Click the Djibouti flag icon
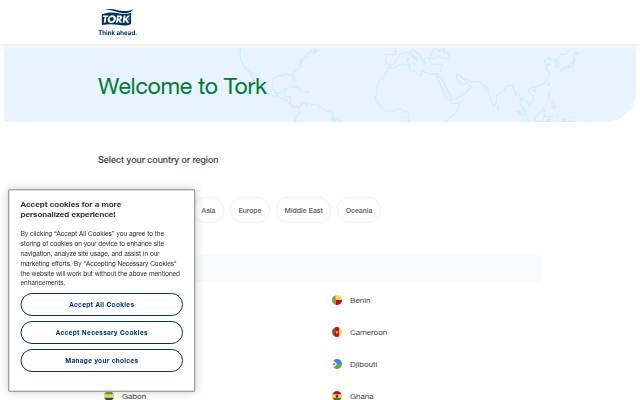Viewport: 640px width, 400px height. [x=337, y=364]
